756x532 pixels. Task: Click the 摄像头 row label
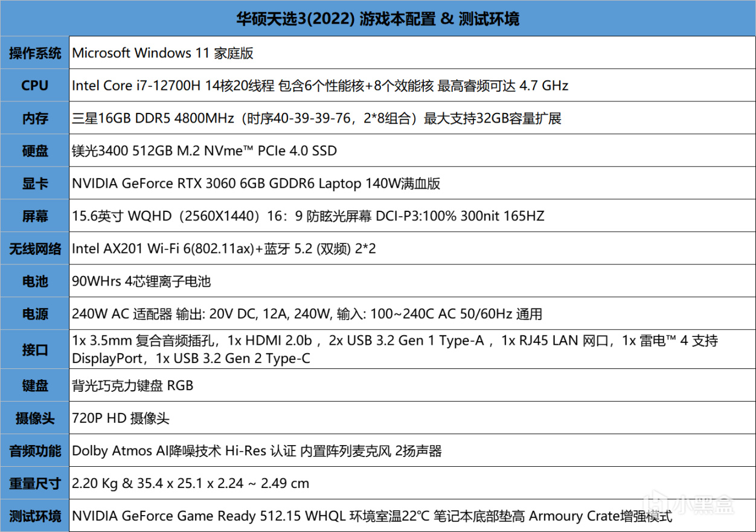click(x=35, y=418)
